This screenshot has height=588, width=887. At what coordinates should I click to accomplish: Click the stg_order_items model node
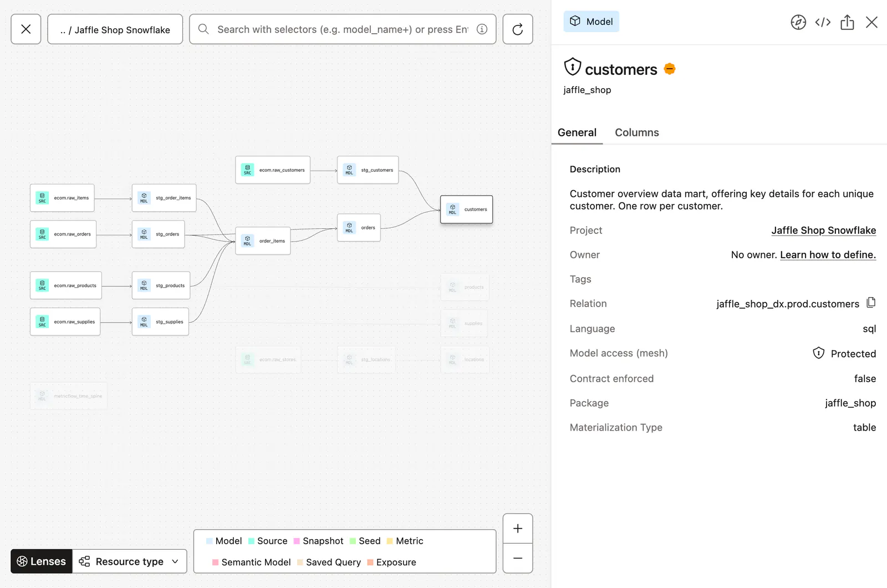click(164, 198)
